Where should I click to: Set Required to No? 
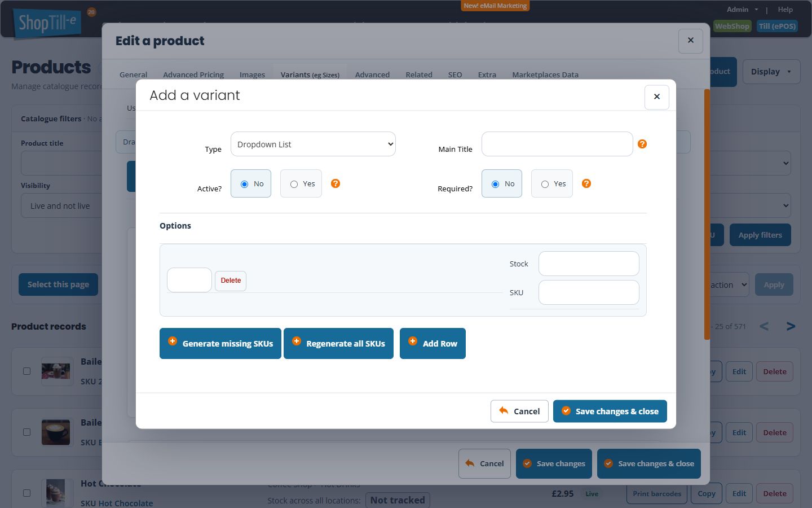coord(502,183)
